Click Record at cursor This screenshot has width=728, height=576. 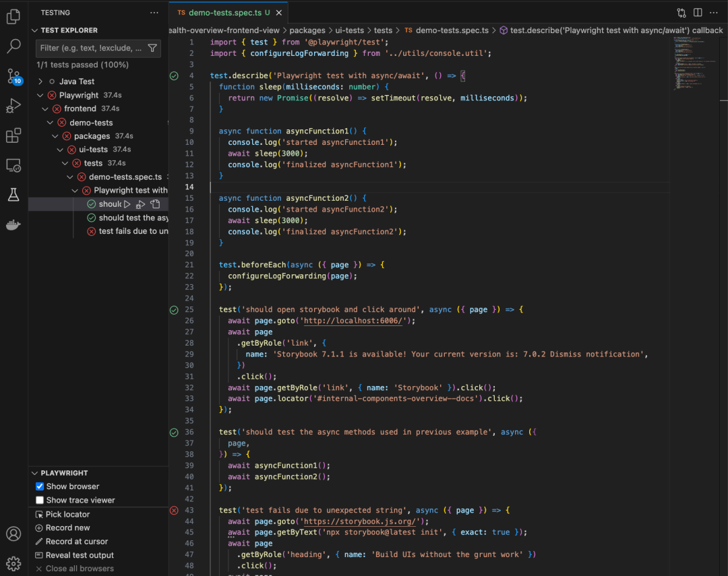point(71,541)
